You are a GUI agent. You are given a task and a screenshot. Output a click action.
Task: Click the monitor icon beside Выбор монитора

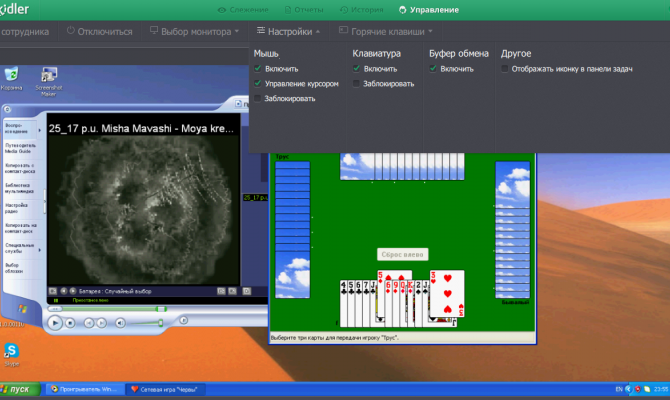(x=154, y=30)
